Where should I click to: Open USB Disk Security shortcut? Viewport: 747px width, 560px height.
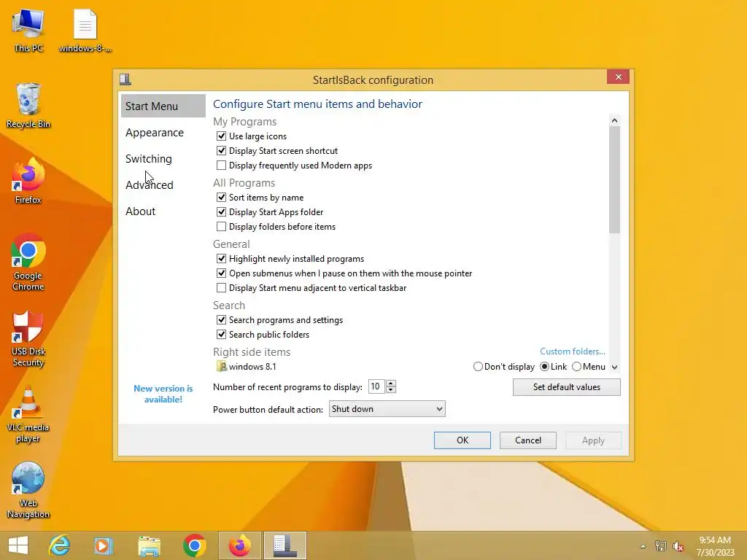coord(28,338)
